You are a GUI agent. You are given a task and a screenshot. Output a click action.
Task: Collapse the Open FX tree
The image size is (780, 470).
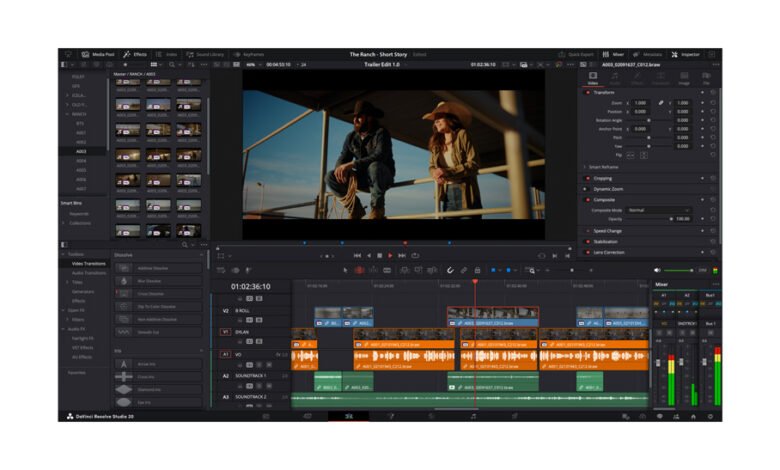point(63,310)
